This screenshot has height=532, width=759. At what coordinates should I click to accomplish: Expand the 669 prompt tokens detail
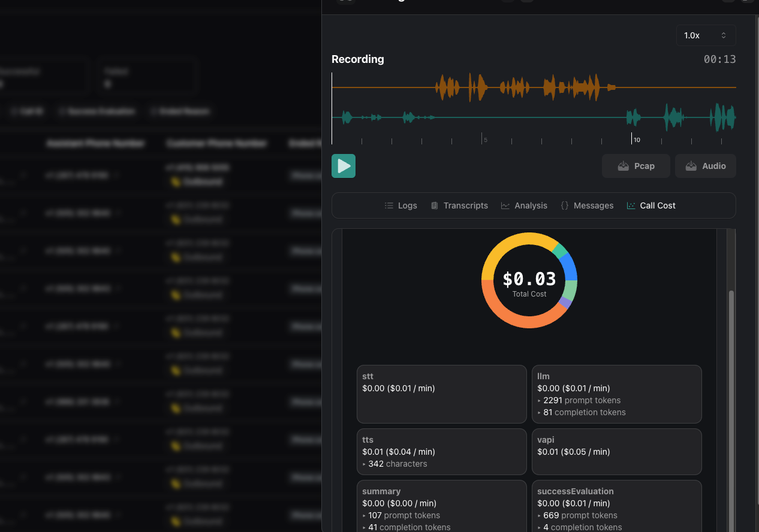point(577,515)
